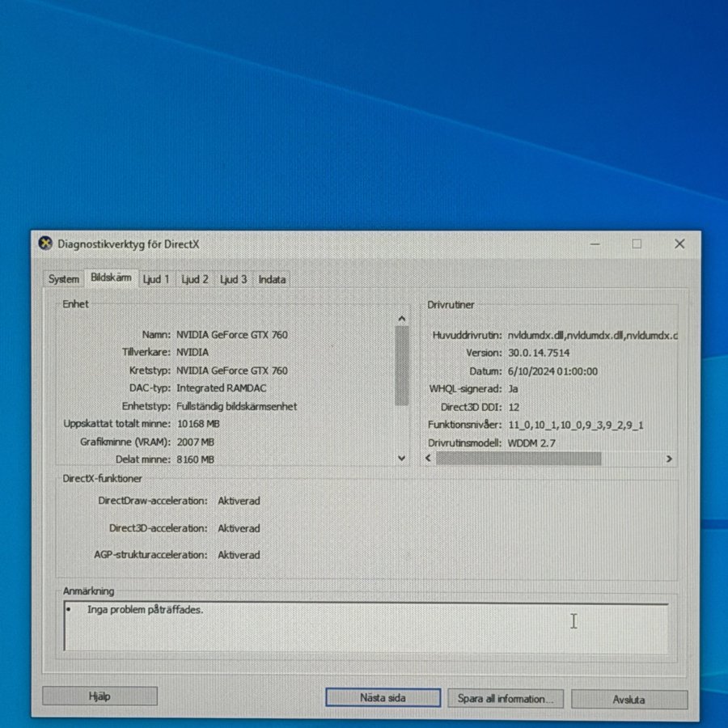Viewport: 728px width, 728px height.
Task: Open the Indata tab
Action: [272, 279]
